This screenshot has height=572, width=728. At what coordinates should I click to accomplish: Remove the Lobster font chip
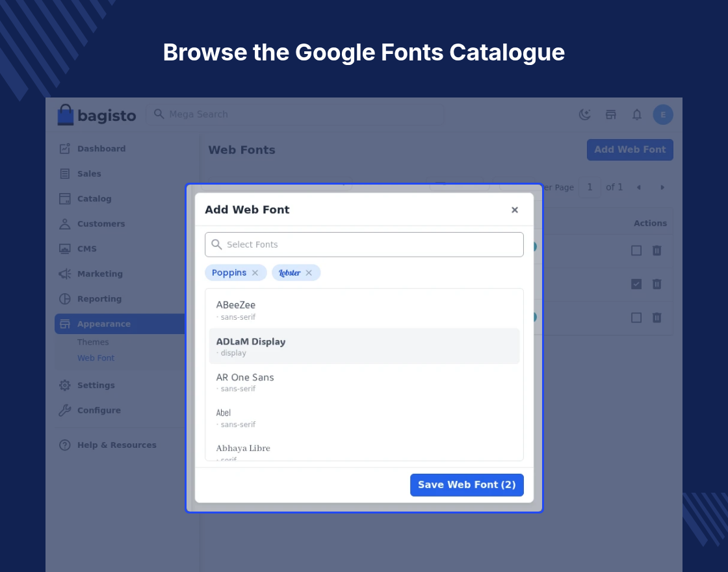[x=309, y=272]
